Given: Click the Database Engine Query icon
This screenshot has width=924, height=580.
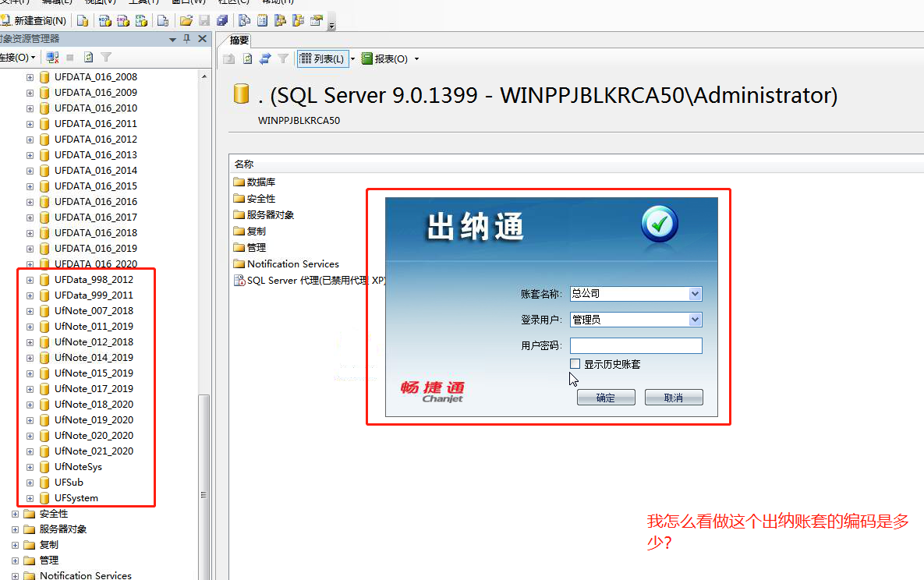Looking at the screenshot, I should pos(83,20).
